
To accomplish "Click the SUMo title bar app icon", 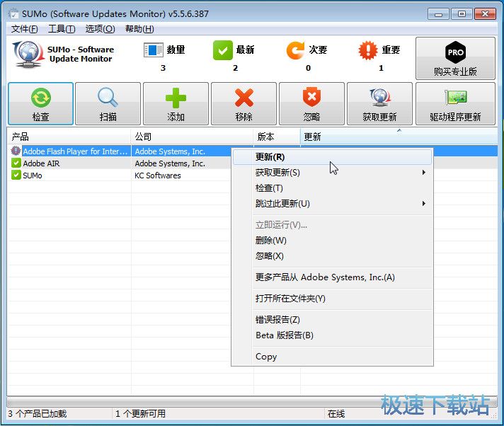I will point(13,14).
